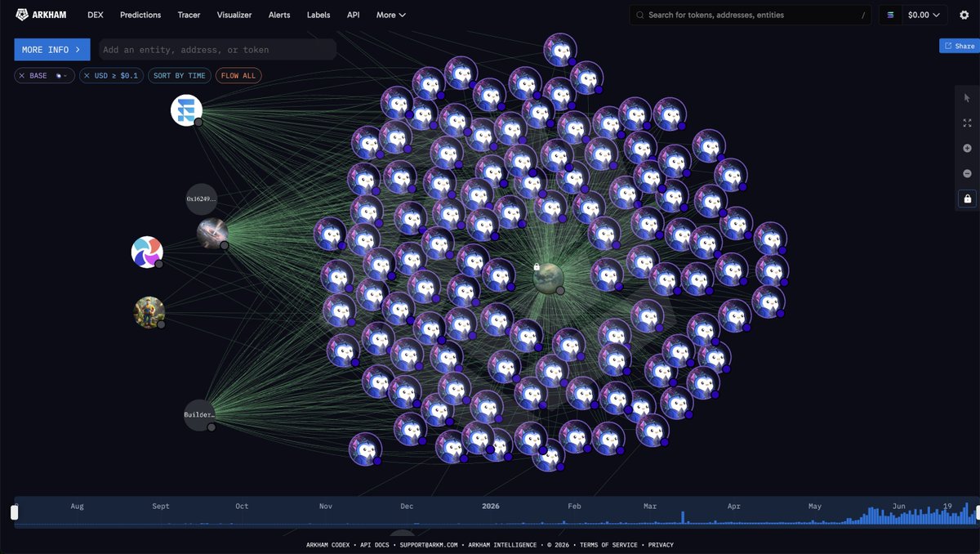The height and width of the screenshot is (554, 980).
Task: Toggle the SORT BY TIME chip
Action: tap(180, 76)
